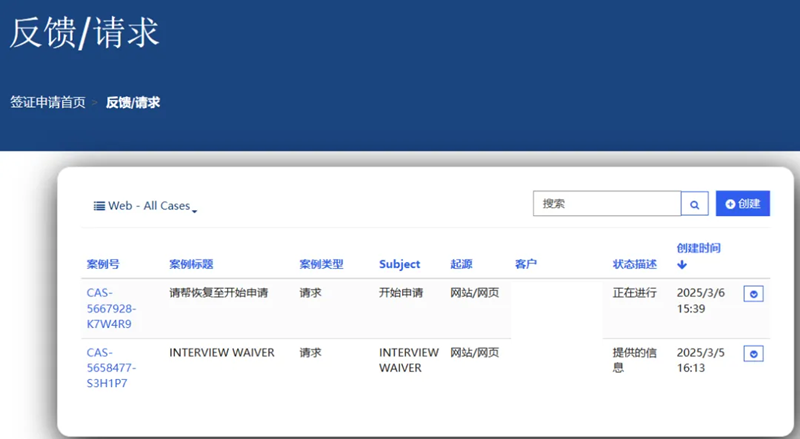Expand actions dropdown for case CAS-5667928-K7W4R9
The height and width of the screenshot is (439, 800).
click(753, 294)
